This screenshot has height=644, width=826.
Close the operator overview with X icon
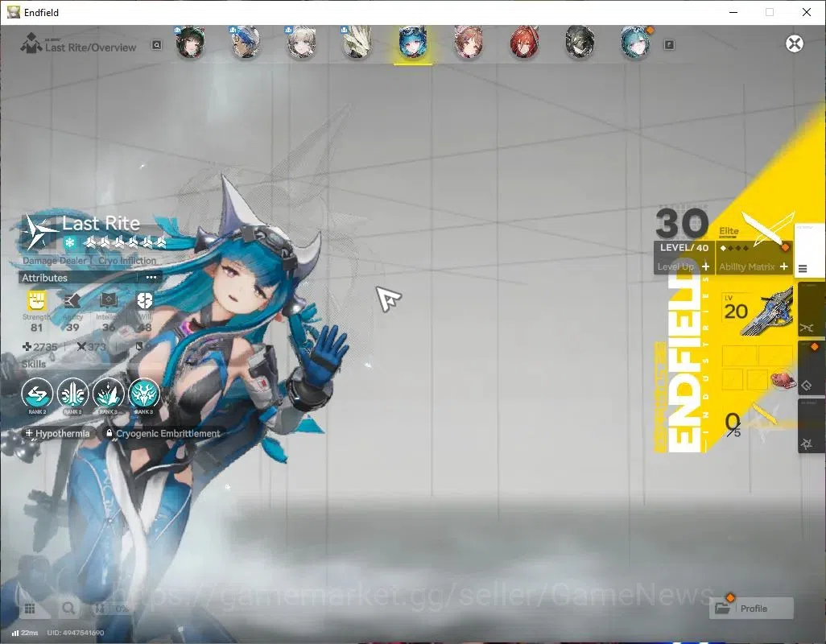pos(795,43)
